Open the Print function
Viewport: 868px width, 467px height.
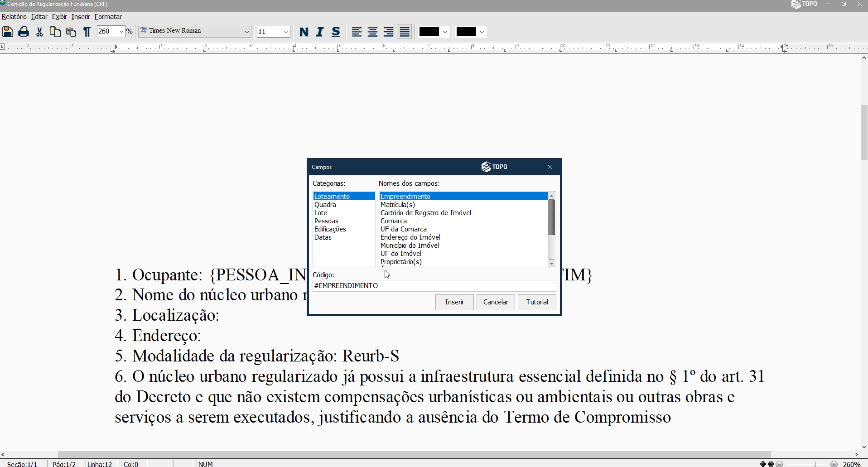(x=23, y=32)
